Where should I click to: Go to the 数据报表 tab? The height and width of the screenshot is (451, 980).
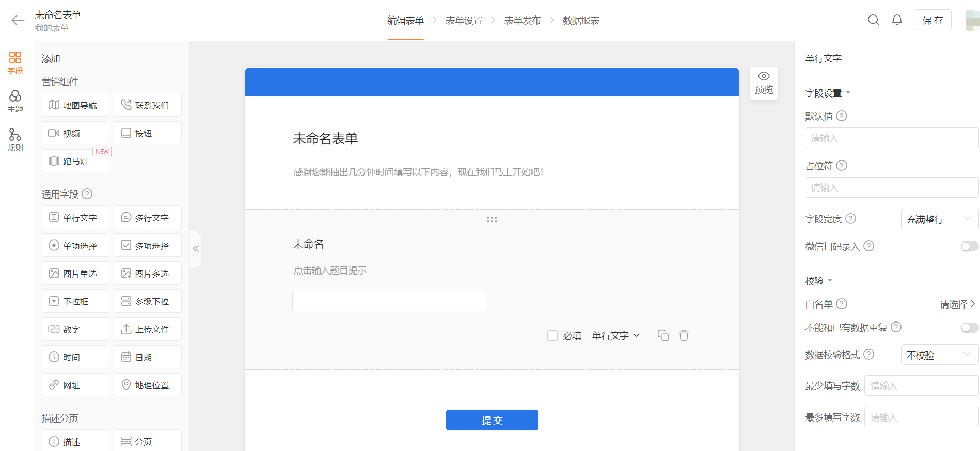pyautogui.click(x=581, y=21)
